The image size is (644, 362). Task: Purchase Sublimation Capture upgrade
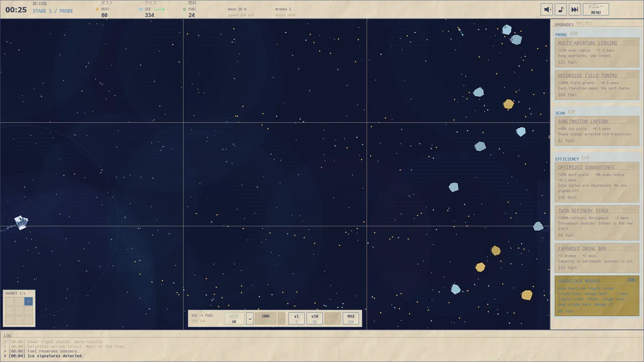pyautogui.click(x=597, y=131)
